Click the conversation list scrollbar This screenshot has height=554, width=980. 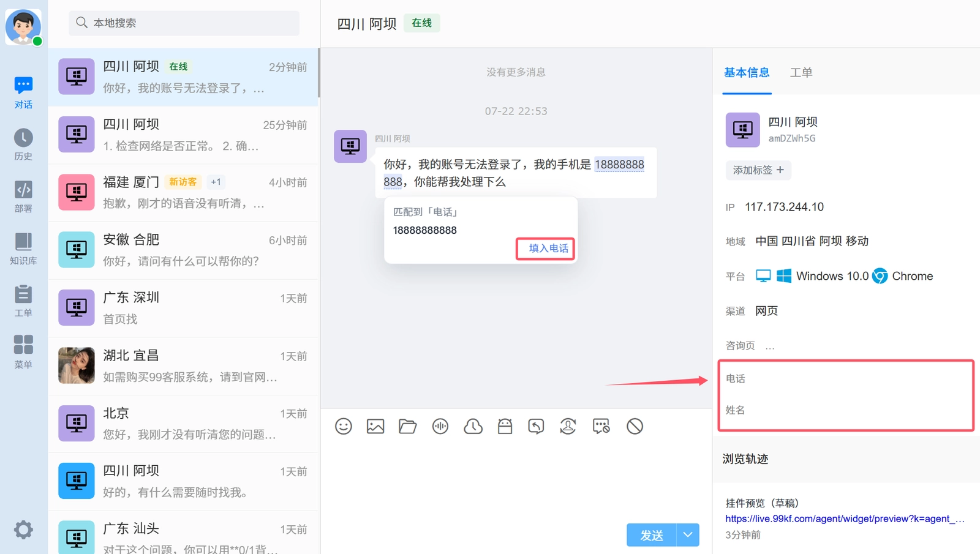(x=318, y=73)
